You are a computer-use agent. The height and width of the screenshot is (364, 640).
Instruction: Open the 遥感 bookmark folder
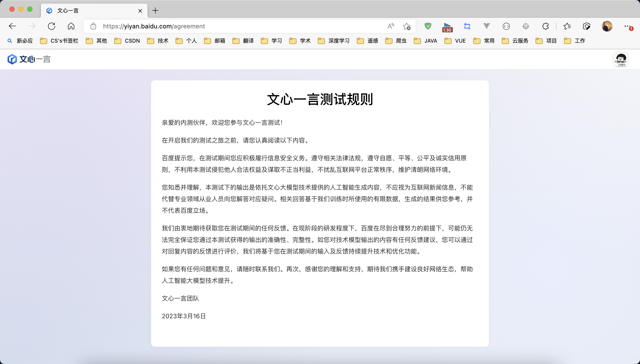tap(367, 41)
